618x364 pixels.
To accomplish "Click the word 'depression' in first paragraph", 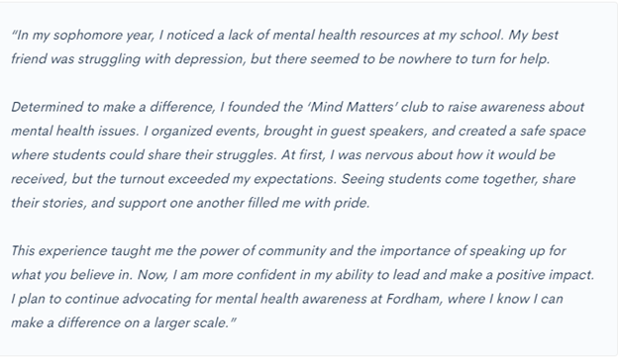I will tap(211, 59).
